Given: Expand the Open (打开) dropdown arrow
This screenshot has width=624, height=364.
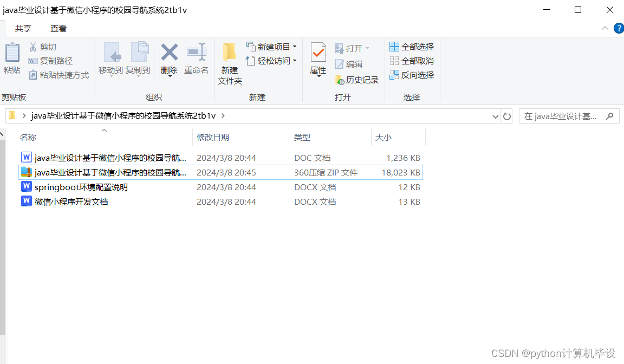Looking at the screenshot, I should (367, 48).
